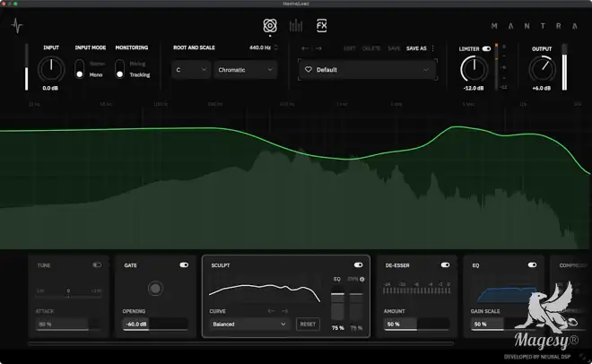Go to previous preset arrow
The image size is (592, 364).
305,48
